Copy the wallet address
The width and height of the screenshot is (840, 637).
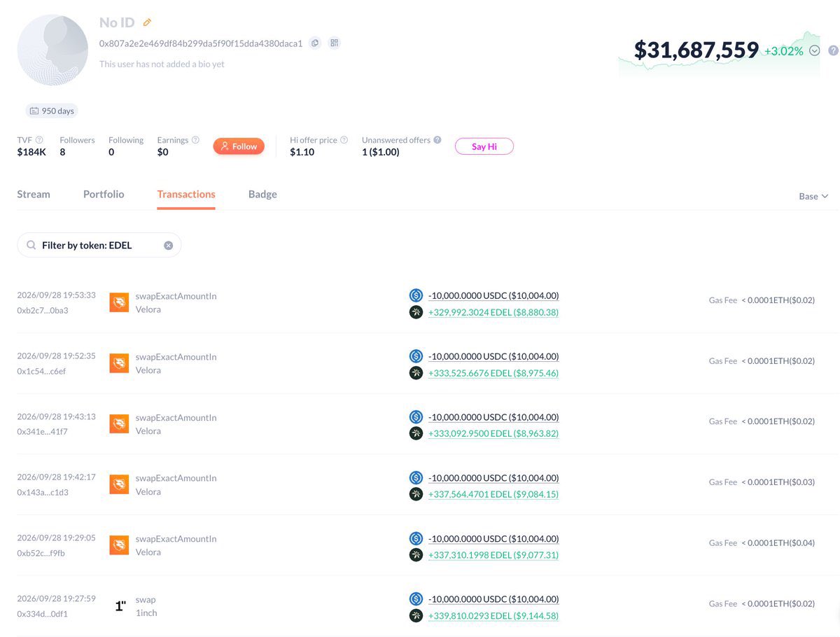[315, 43]
